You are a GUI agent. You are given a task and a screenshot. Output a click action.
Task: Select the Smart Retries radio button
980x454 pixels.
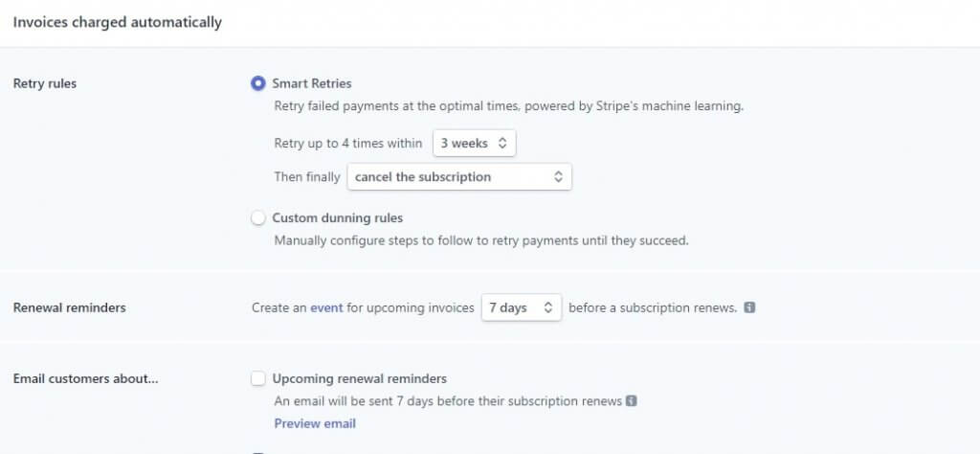258,83
